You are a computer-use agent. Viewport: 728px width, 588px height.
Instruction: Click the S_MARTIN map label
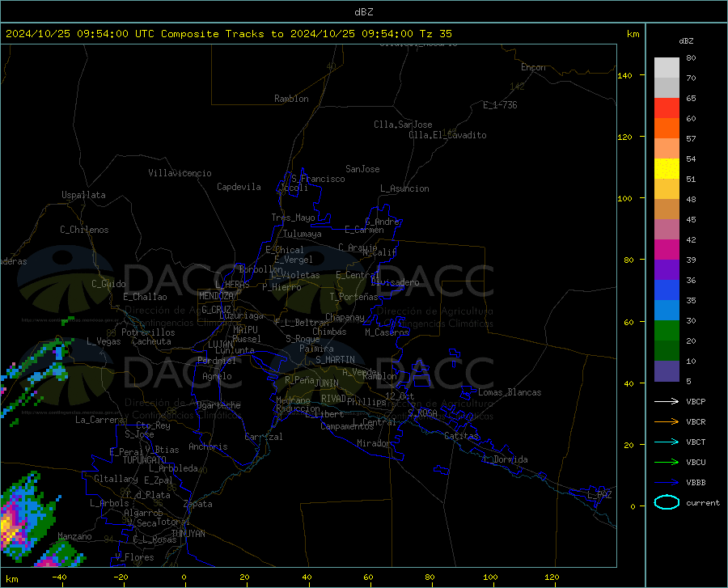(335, 360)
